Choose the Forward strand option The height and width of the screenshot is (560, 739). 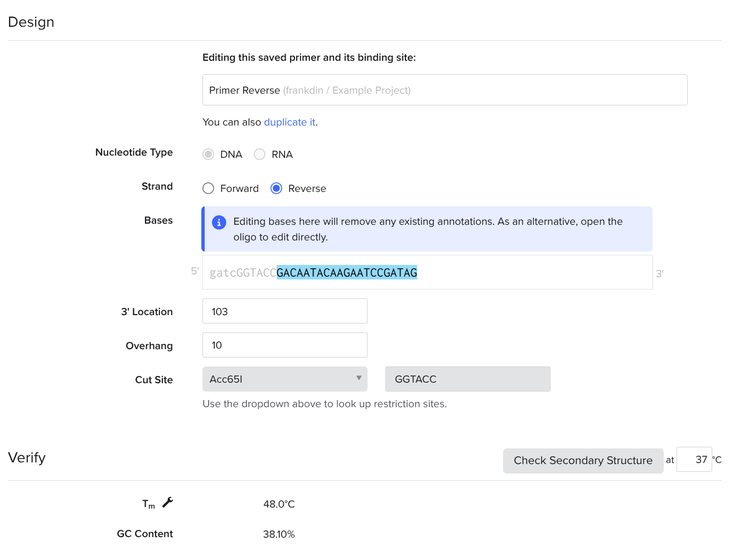(x=209, y=188)
